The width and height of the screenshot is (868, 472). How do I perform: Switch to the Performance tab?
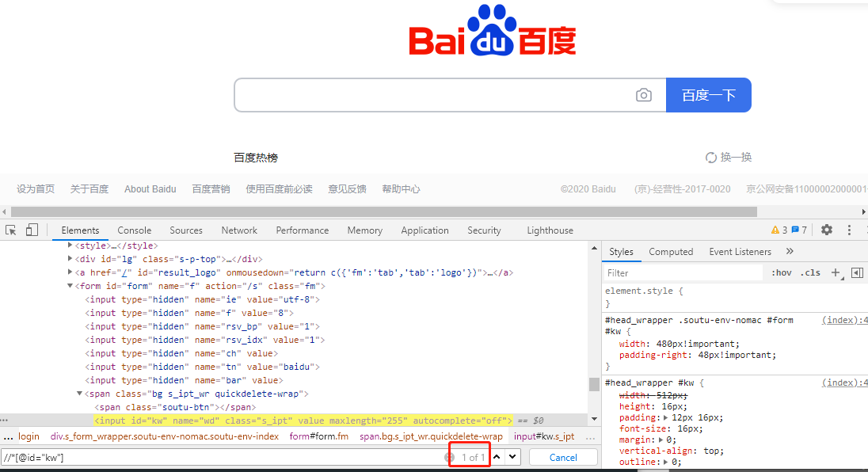[303, 230]
